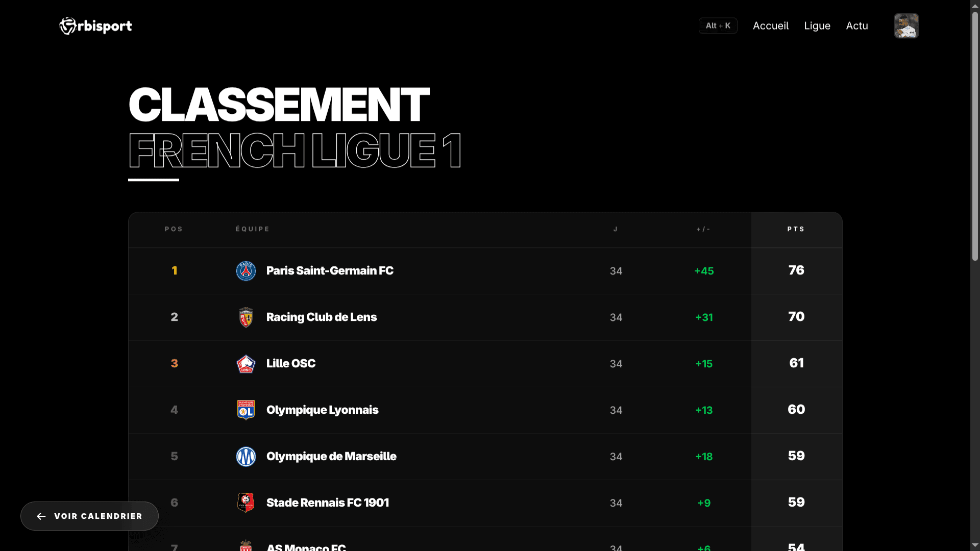
Task: Click the +9 goal difference
Action: click(704, 504)
